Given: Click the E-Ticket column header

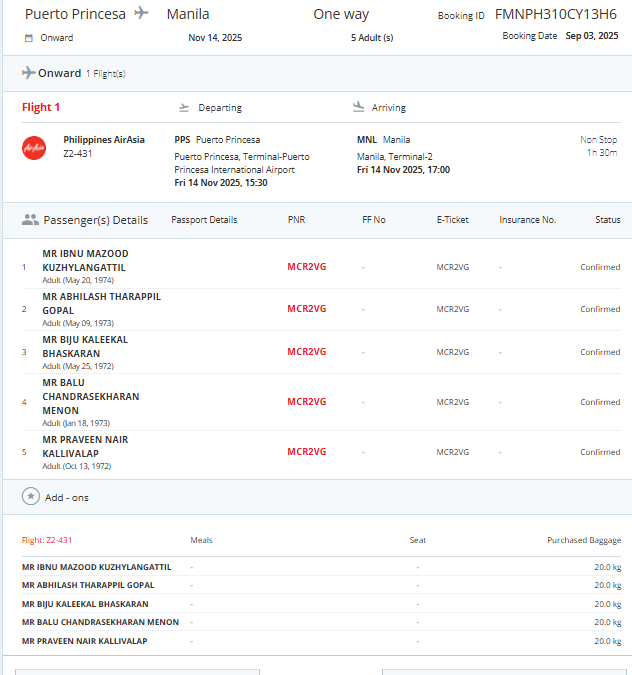Looking at the screenshot, I should click(x=452, y=220).
